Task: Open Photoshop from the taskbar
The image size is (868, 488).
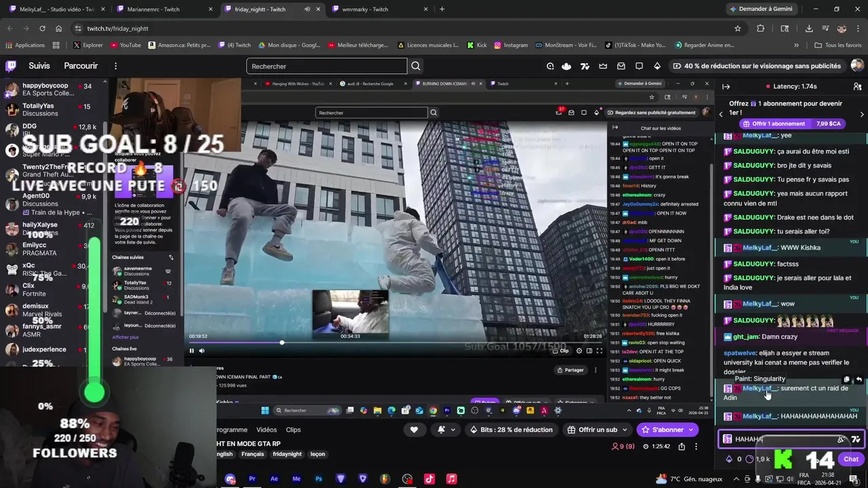Action: pos(318,479)
